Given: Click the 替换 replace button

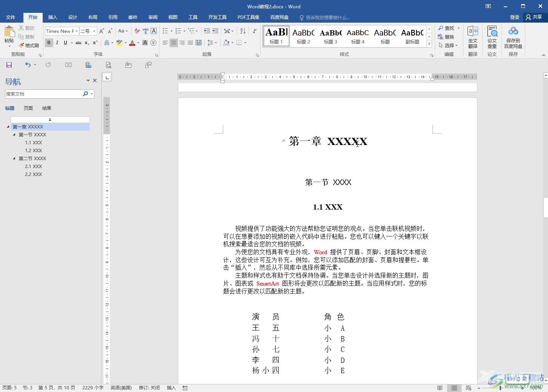Looking at the screenshot, I should coord(446,37).
